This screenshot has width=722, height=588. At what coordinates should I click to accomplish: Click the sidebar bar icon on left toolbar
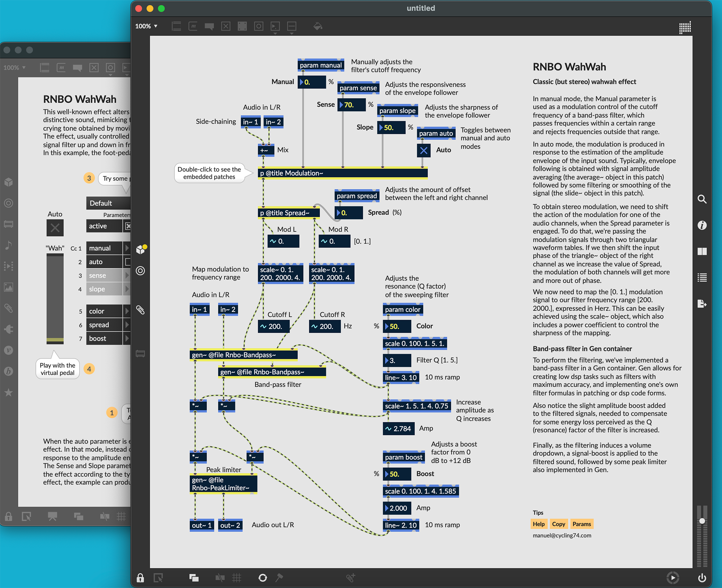140,354
